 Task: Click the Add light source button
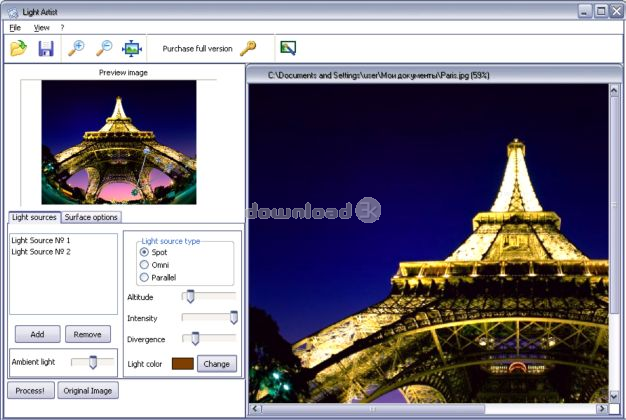(x=38, y=334)
